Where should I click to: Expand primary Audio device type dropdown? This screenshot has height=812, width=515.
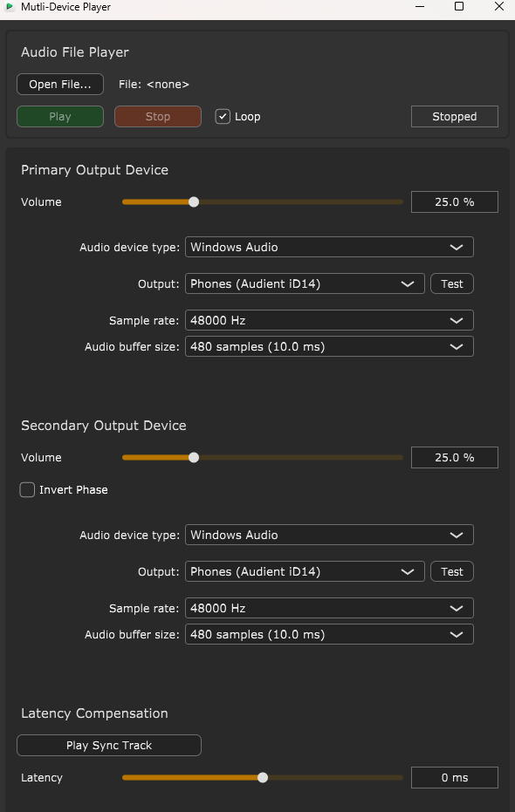pyautogui.click(x=330, y=247)
